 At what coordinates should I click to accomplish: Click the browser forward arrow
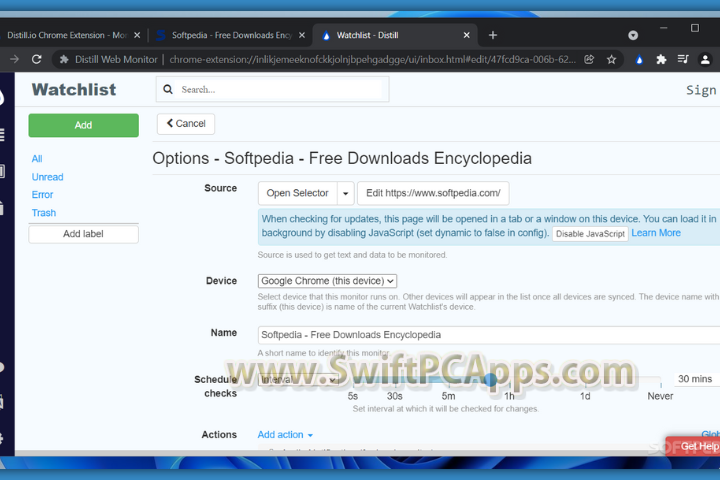[x=14, y=59]
